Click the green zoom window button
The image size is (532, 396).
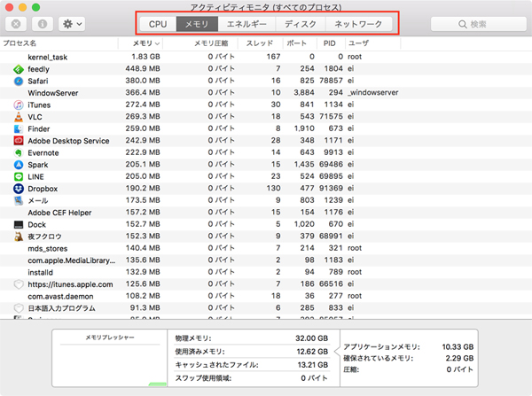point(35,7)
